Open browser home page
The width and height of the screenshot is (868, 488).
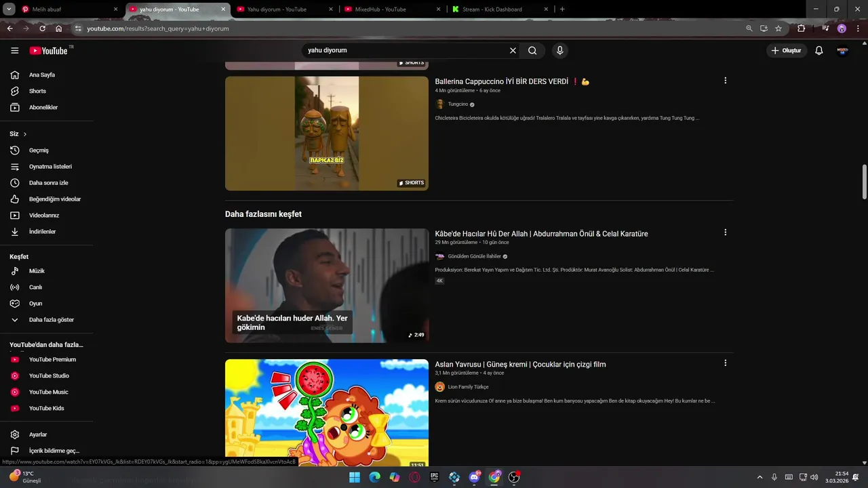[x=58, y=28]
